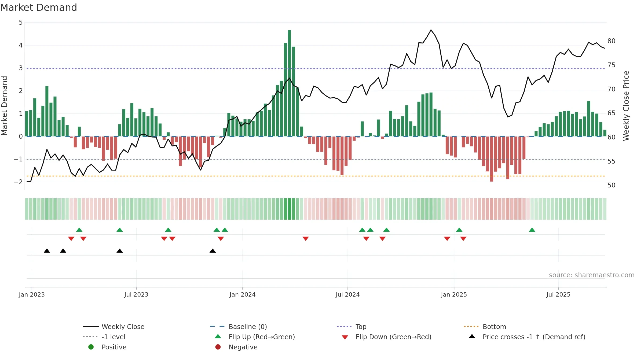Click the first black price-cross marker after Jan 2023
Viewport: 644px width, 362px height.
[47, 251]
